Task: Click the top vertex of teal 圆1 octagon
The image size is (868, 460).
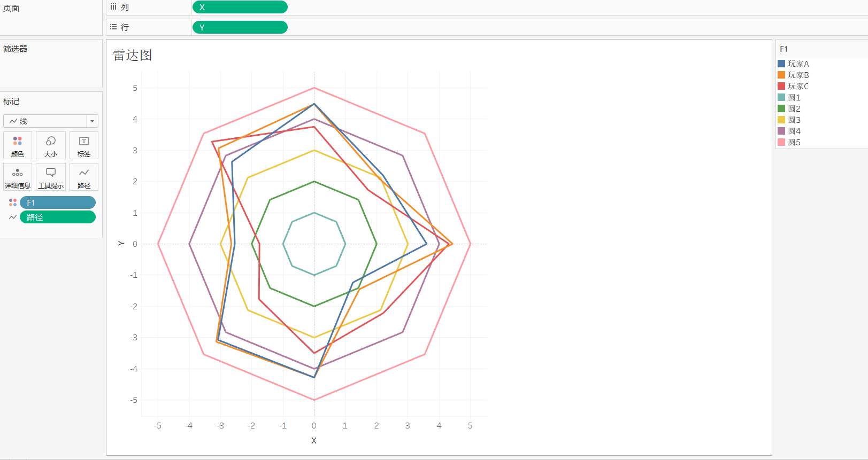Action: point(314,213)
